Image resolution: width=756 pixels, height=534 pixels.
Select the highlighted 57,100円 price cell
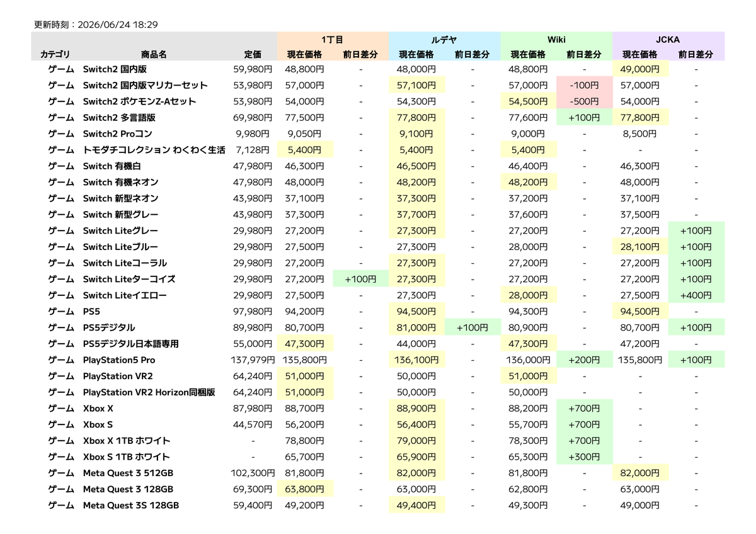(x=416, y=85)
